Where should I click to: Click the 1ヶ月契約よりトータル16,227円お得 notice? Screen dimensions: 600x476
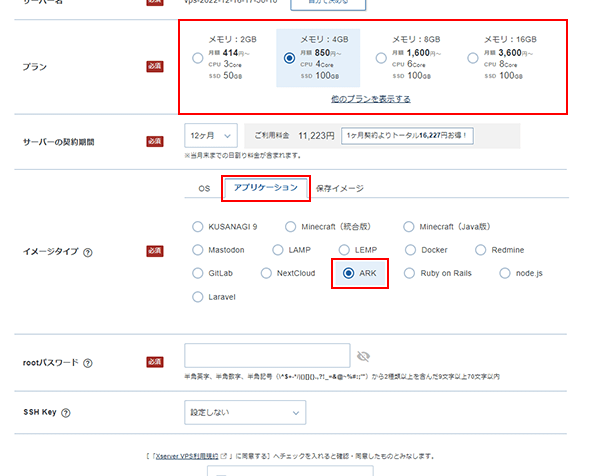pyautogui.click(x=407, y=135)
